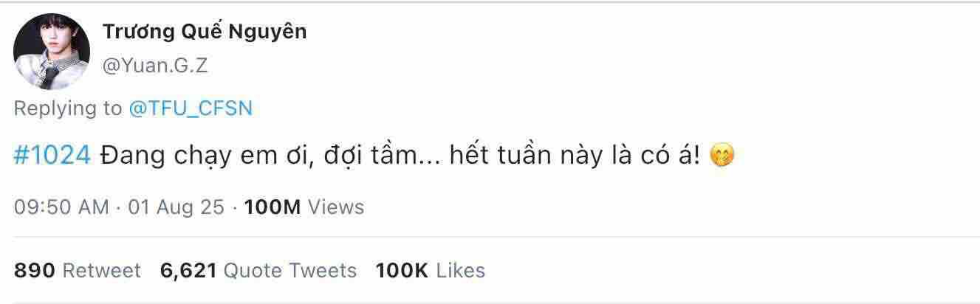Open the 890 Retweet list

pos(77,271)
